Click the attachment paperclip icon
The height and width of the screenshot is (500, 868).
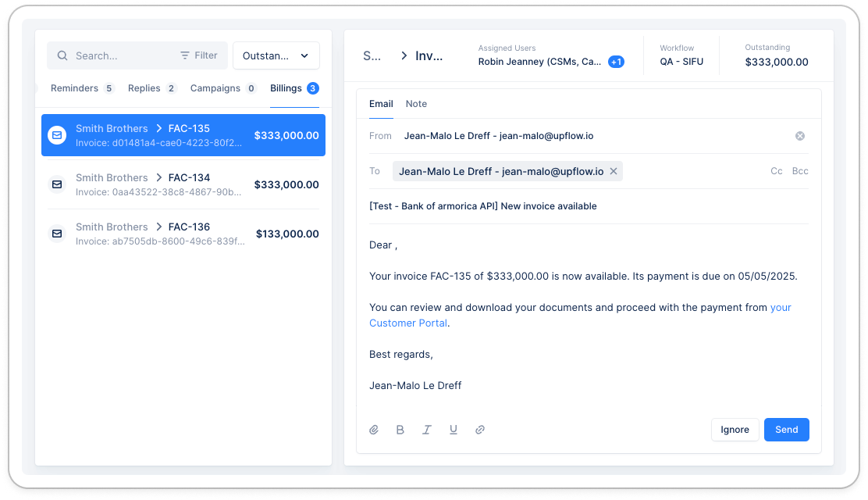(374, 430)
